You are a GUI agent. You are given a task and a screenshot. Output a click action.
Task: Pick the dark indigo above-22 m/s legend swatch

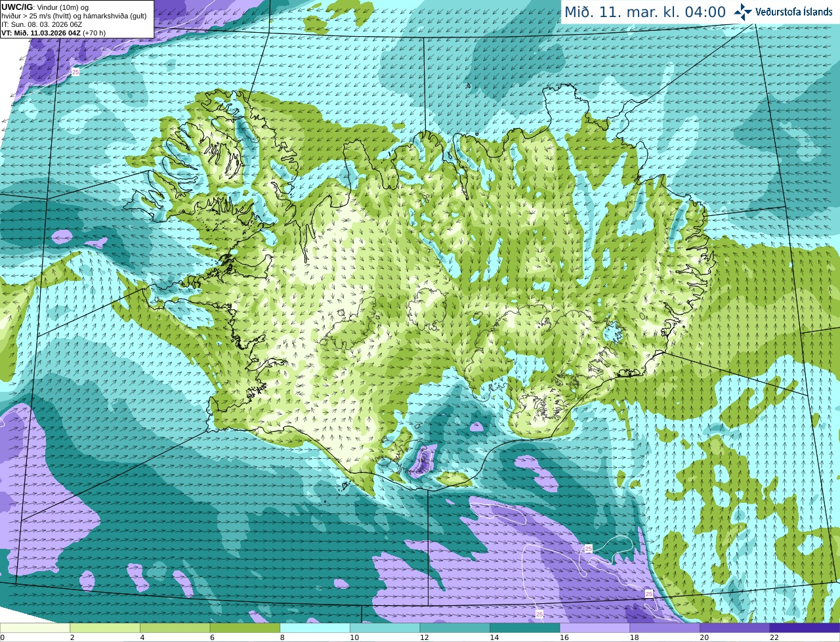click(805, 628)
